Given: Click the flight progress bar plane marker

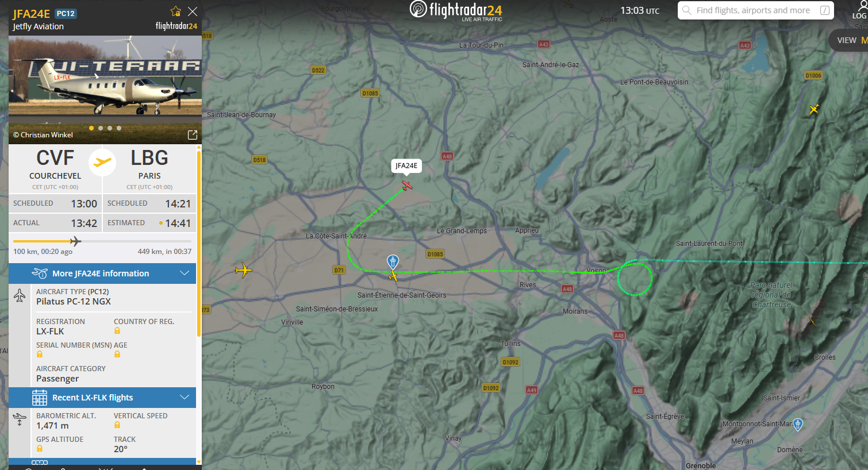Looking at the screenshot, I should coord(75,241).
